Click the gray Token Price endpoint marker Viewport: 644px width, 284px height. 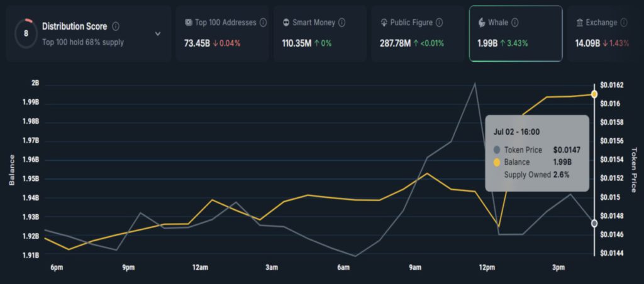click(x=594, y=223)
